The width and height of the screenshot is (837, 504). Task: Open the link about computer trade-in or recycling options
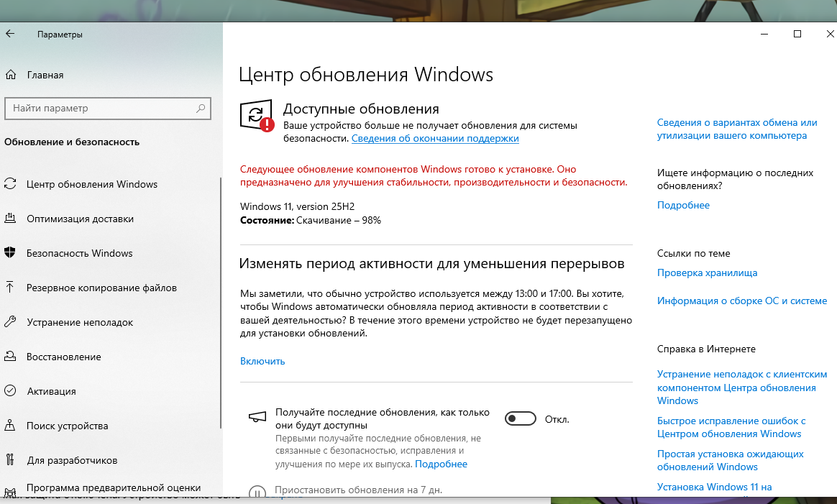click(736, 129)
